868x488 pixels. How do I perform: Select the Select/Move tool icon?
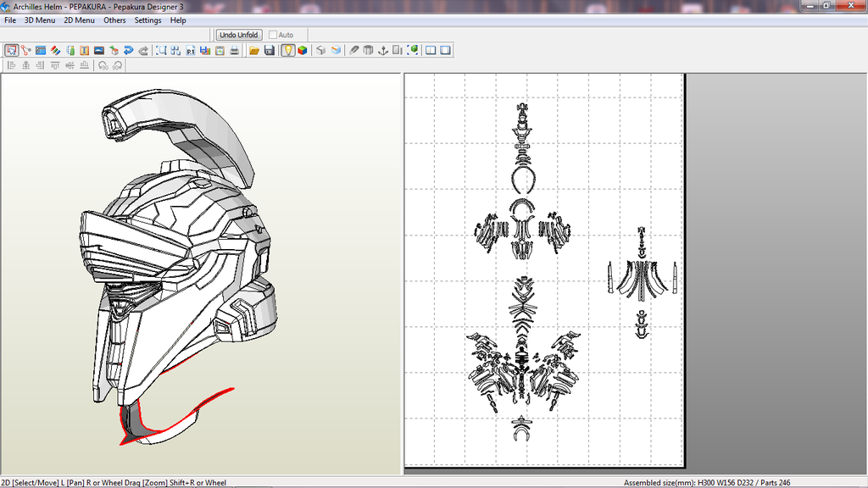11,51
